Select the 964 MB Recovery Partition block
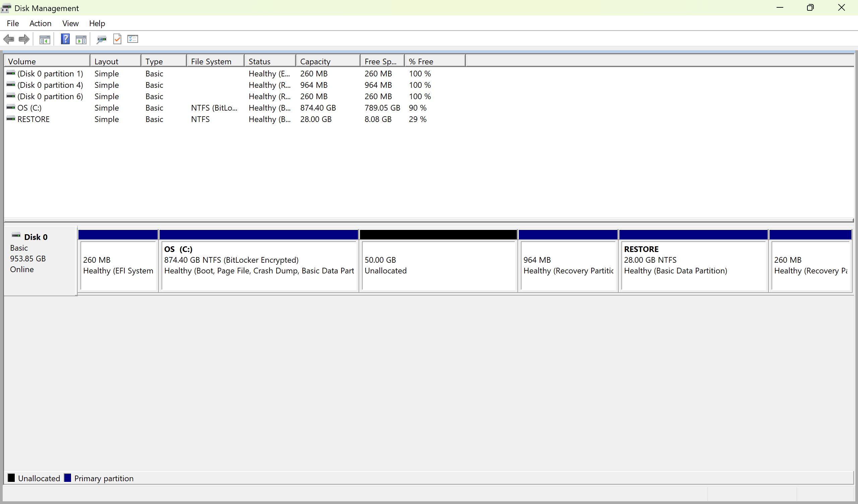Viewport: 858px width, 504px height. coord(568,261)
